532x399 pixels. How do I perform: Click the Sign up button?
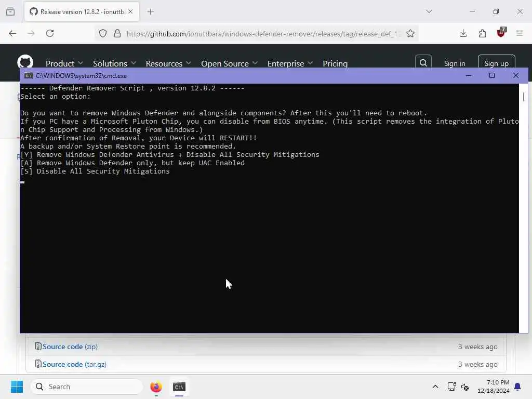(496, 63)
